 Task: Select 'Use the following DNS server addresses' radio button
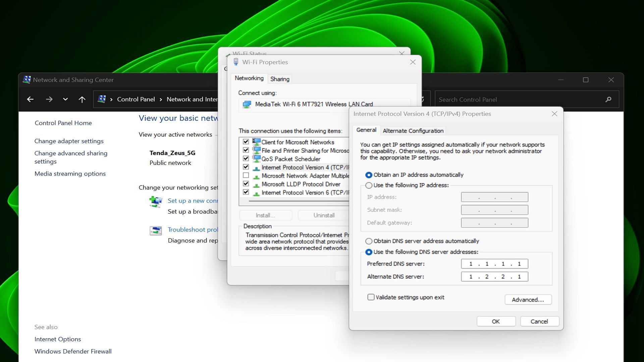[x=368, y=251]
